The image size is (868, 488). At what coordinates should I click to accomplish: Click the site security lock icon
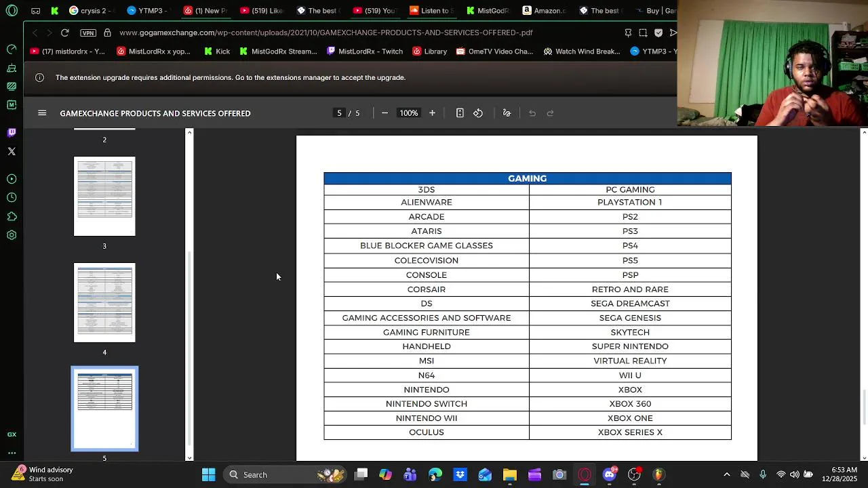(107, 33)
